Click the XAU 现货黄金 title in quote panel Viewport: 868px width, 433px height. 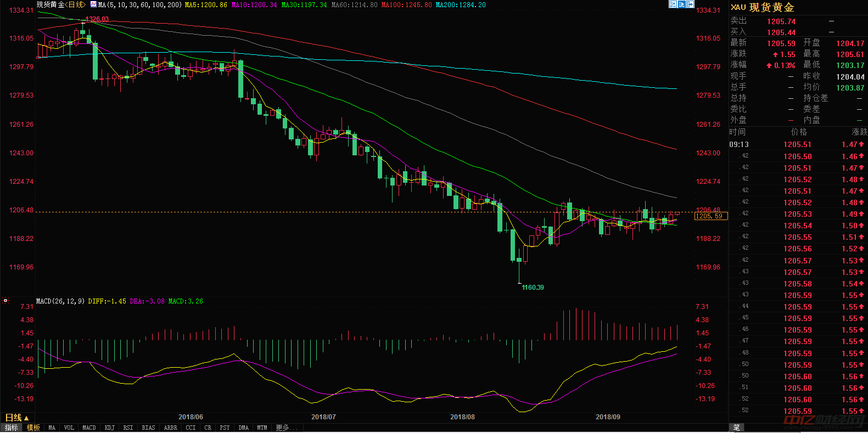click(x=763, y=7)
